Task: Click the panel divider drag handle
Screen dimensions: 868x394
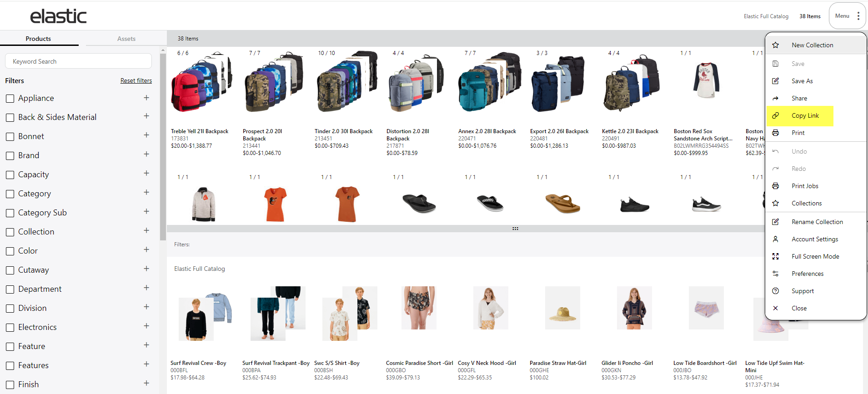Action: [x=515, y=229]
